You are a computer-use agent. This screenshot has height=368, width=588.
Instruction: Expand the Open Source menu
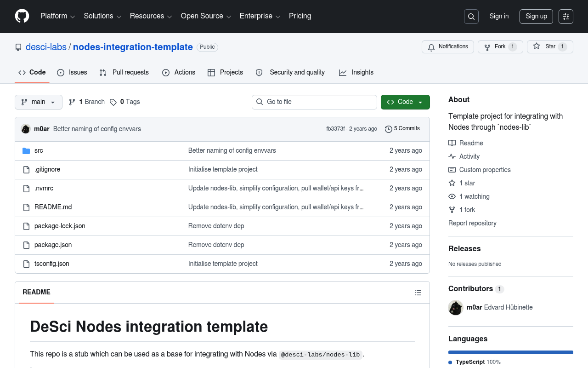tap(206, 16)
